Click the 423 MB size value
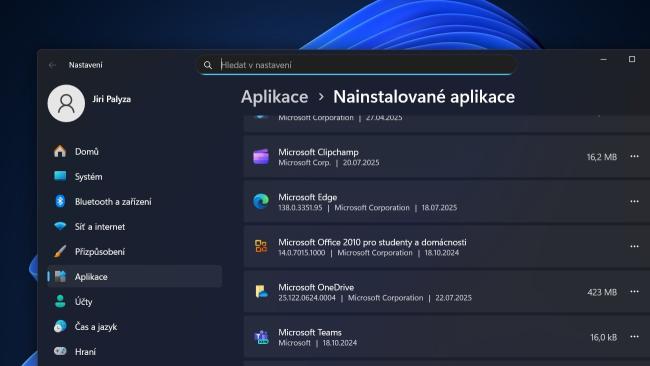Image resolution: width=650 pixels, height=366 pixels. click(602, 292)
